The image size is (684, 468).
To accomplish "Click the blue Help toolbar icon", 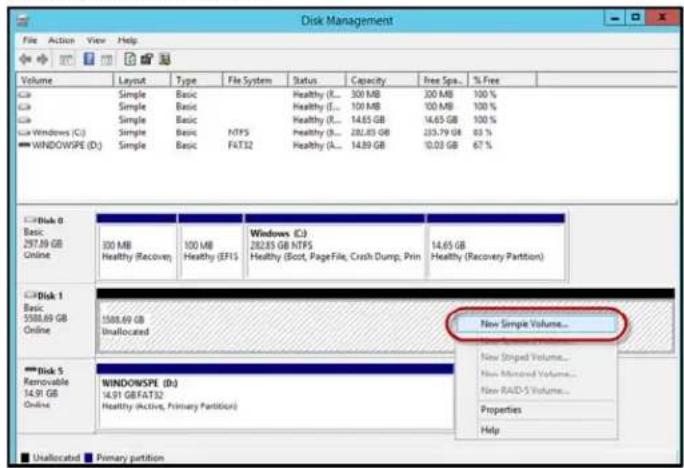I will pos(89,59).
